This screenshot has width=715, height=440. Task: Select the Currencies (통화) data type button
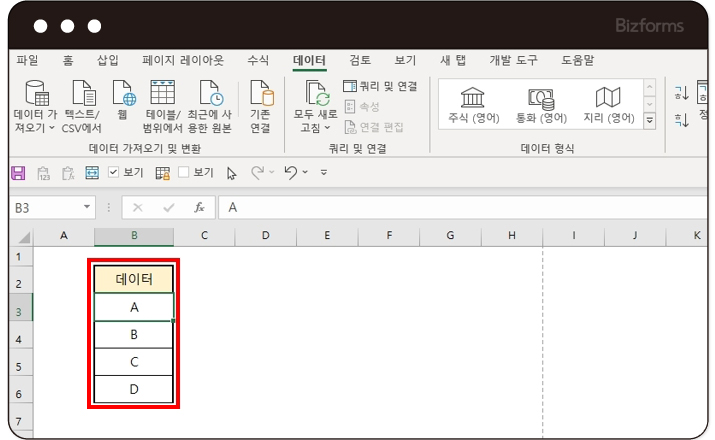[541, 106]
